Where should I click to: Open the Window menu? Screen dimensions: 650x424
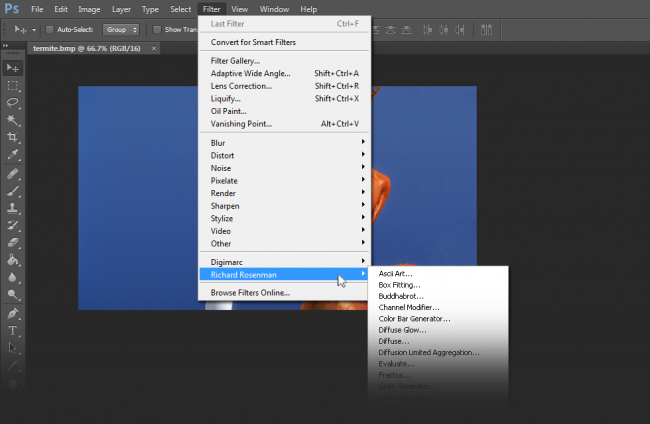[274, 9]
